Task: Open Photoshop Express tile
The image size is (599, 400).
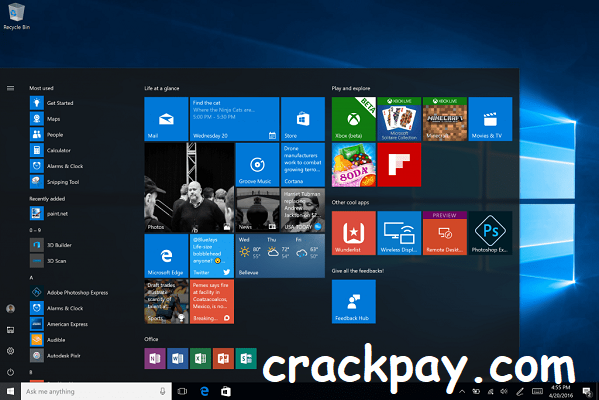Action: [490, 233]
